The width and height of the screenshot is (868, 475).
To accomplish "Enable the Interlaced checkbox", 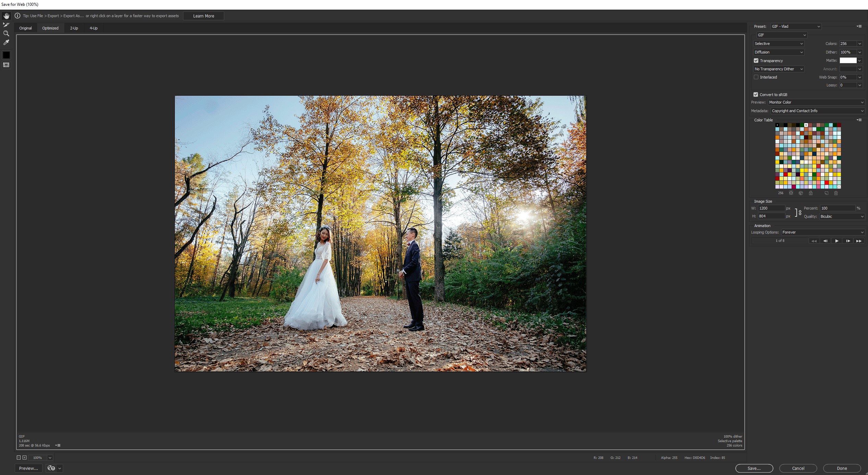I will coord(756,77).
